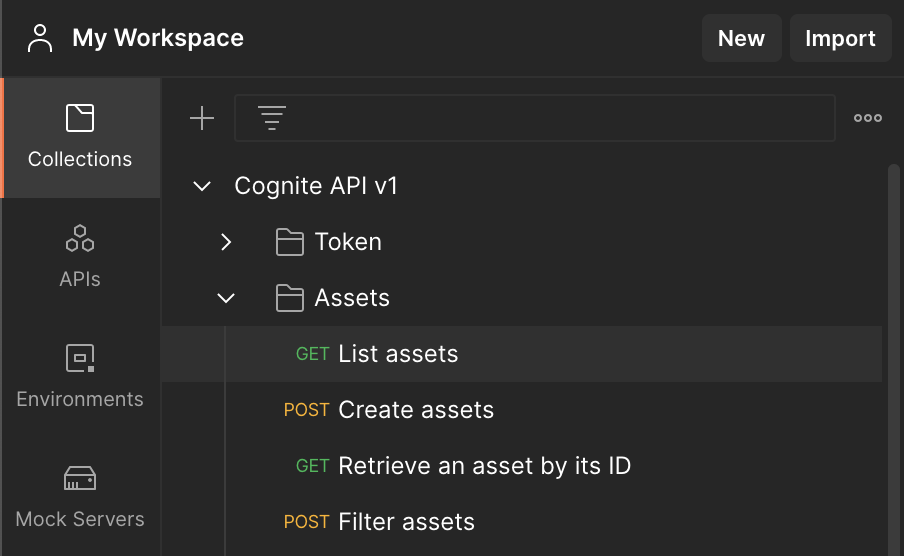Click the New button
The width and height of the screenshot is (904, 556).
coord(741,38)
